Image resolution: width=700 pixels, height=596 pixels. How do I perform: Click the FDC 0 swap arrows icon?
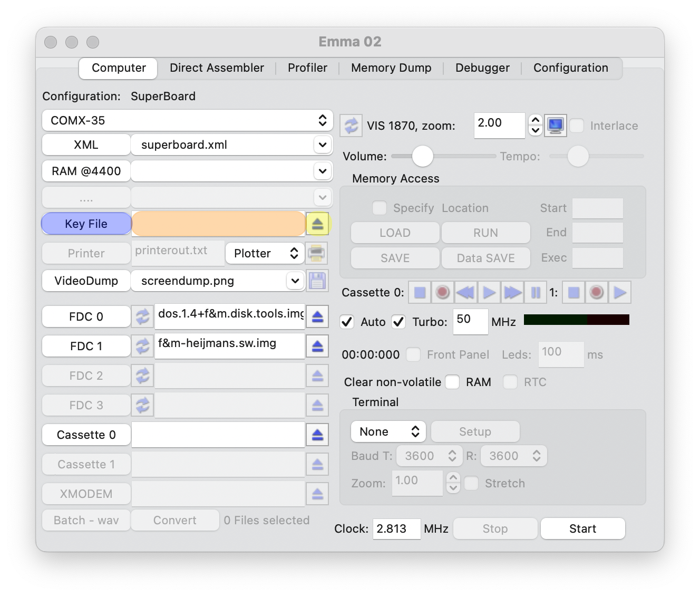pyautogui.click(x=143, y=316)
